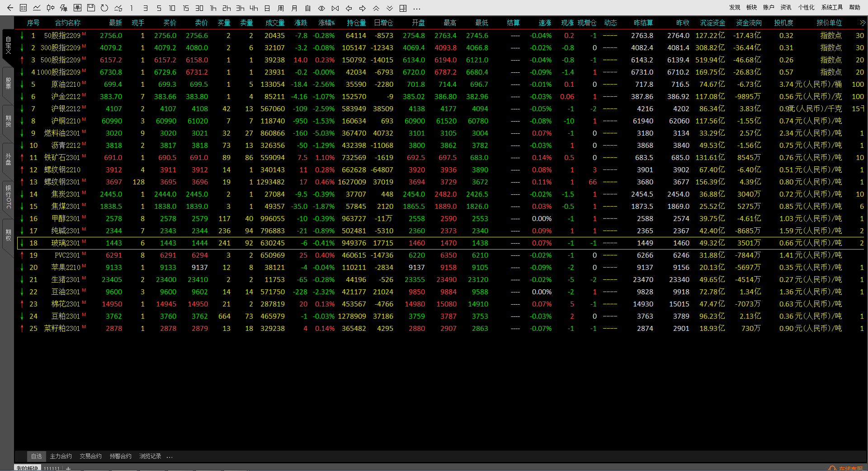Open the candlestick K-line chart icon
868x471 pixels.
click(x=51, y=8)
